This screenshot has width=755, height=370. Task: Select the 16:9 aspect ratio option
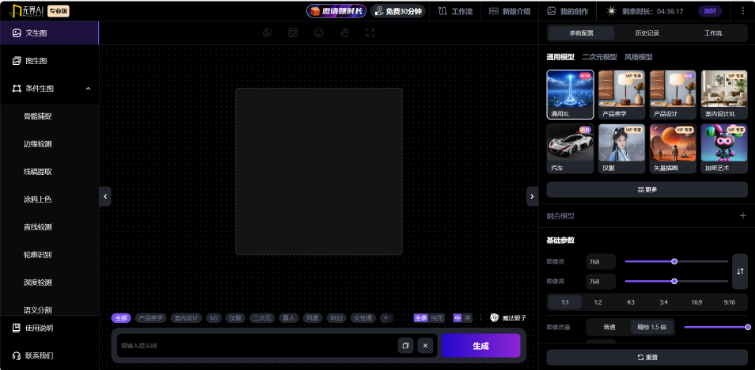point(696,303)
